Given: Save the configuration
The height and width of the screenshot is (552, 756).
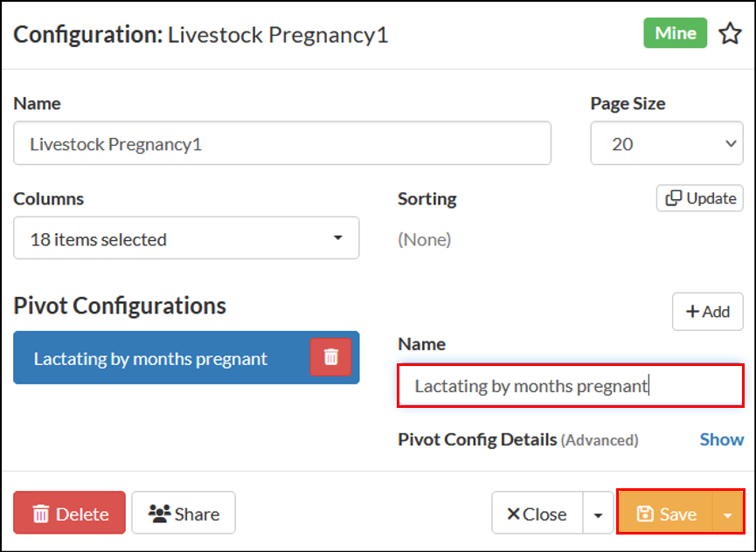Looking at the screenshot, I should pos(666,514).
